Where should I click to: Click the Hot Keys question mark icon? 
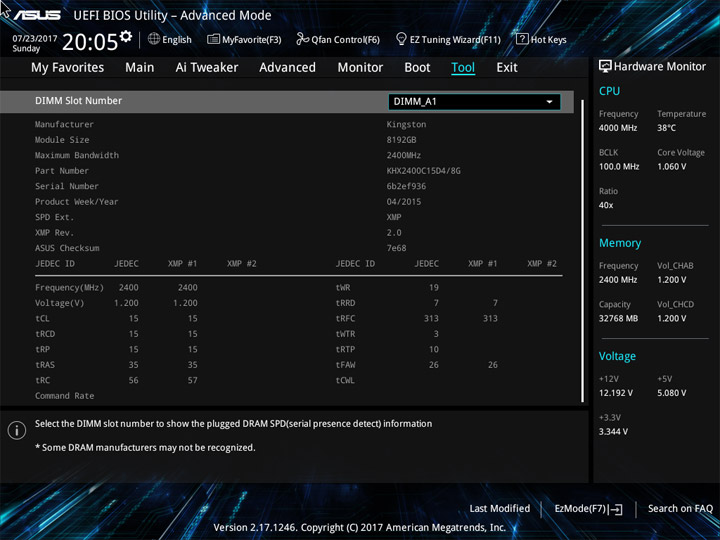click(x=522, y=39)
